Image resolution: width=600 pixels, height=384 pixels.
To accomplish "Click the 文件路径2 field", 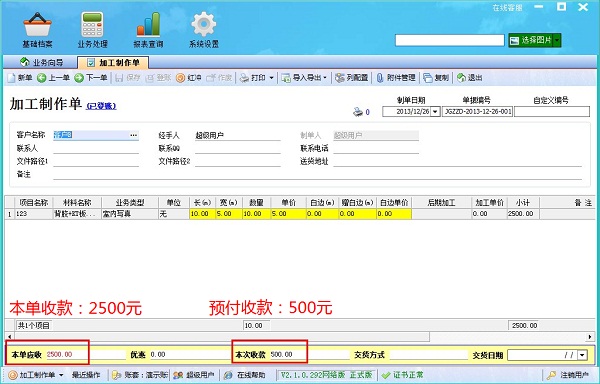I will (238, 161).
